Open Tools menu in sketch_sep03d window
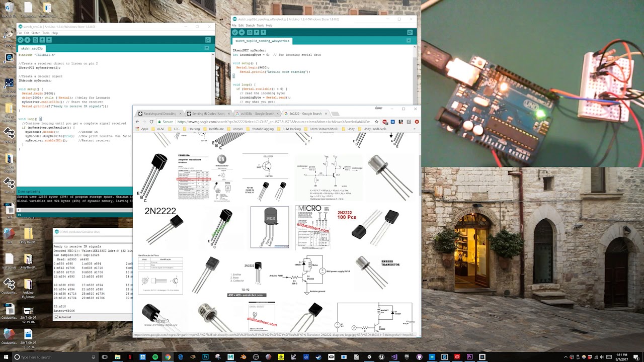The height and width of the screenshot is (362, 644). [260, 25]
